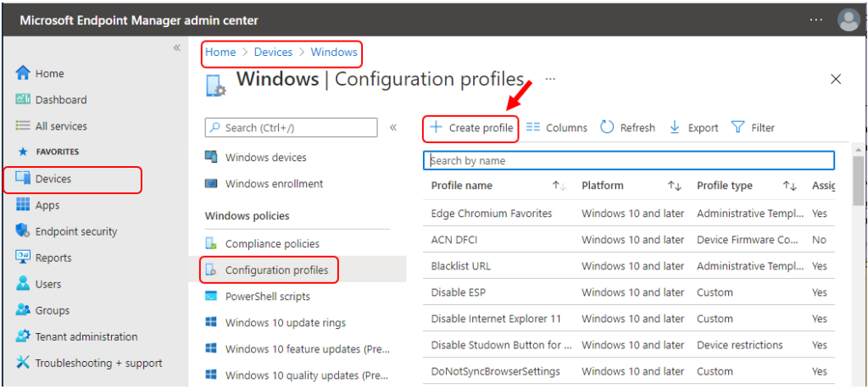Image resolution: width=868 pixels, height=389 pixels.
Task: Open the Reports icon
Action: coord(23,258)
